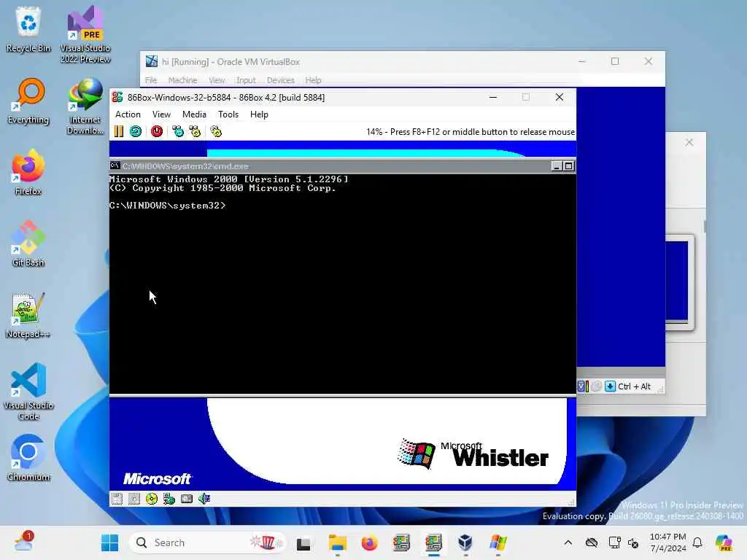The width and height of the screenshot is (747, 560).
Task: Open File menu in VirtualBox window
Action: [151, 80]
